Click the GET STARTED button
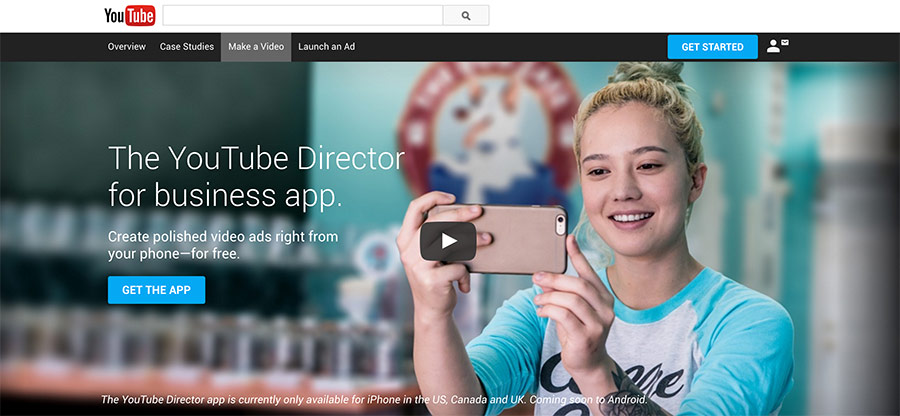This screenshot has height=416, width=900. click(x=712, y=47)
